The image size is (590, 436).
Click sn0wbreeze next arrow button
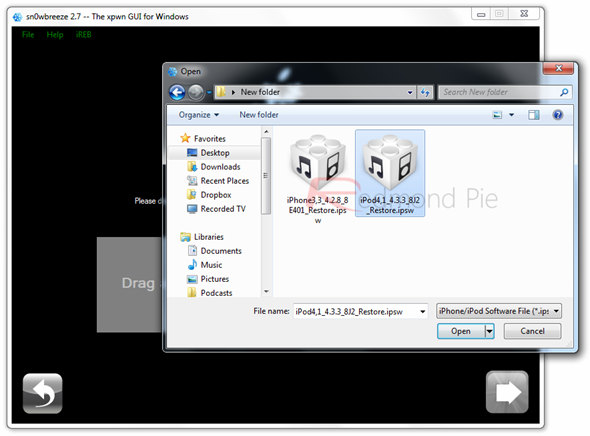click(507, 392)
